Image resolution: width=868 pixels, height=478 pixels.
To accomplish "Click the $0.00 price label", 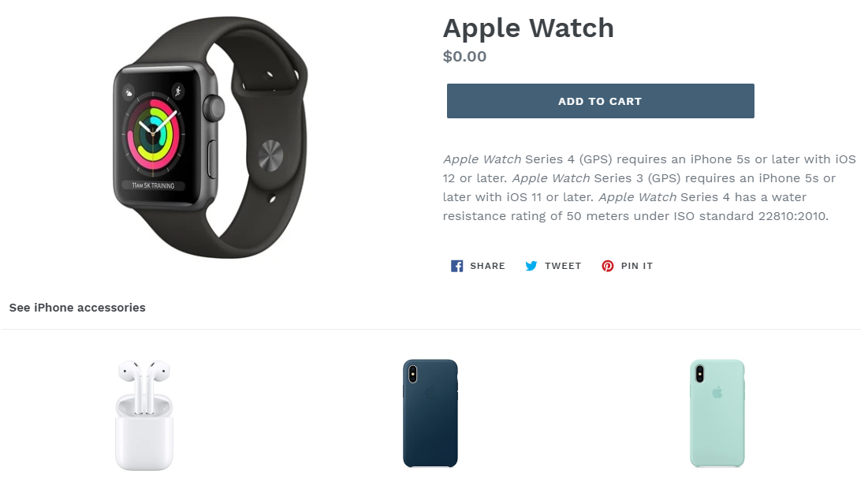I will 464,57.
